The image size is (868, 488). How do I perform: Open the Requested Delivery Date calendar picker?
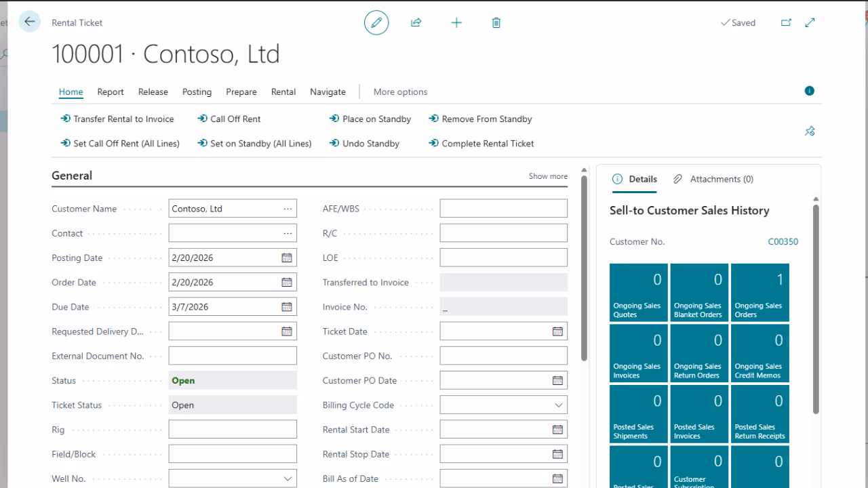click(x=287, y=331)
